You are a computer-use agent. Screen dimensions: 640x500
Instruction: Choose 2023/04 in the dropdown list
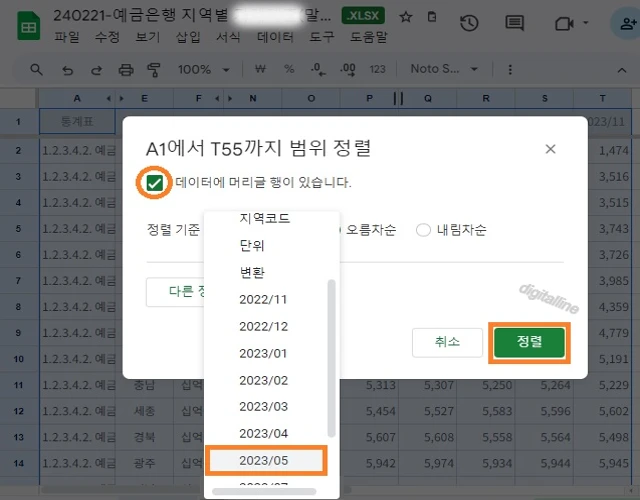[265, 433]
